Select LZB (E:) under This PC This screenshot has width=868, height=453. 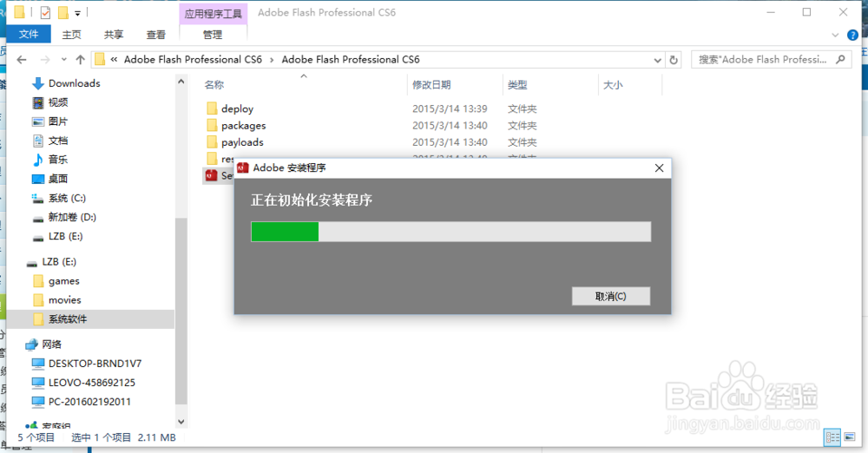coord(65,236)
